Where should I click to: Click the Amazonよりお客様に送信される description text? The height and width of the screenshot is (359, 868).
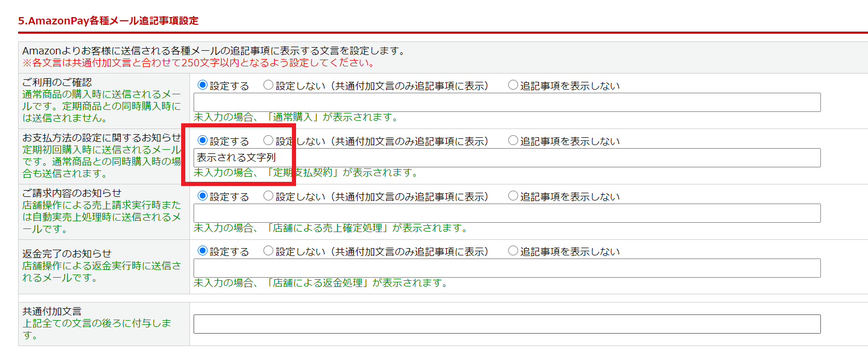(214, 51)
